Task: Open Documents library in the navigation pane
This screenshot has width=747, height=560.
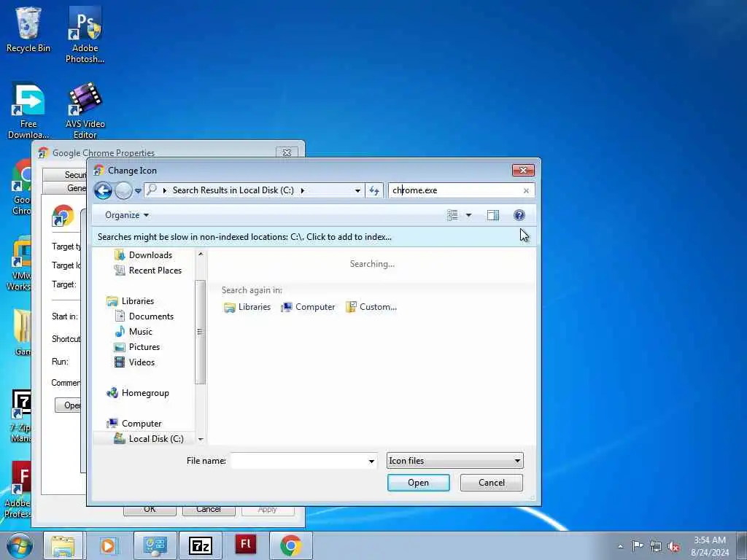Action: click(144, 316)
